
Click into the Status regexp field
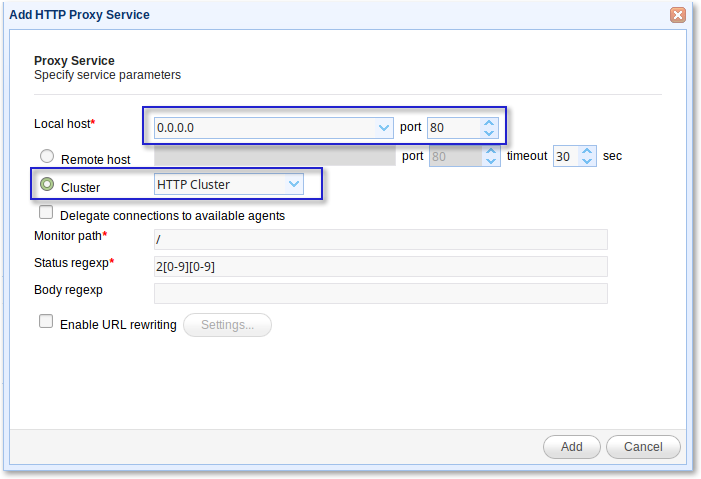coord(380,267)
